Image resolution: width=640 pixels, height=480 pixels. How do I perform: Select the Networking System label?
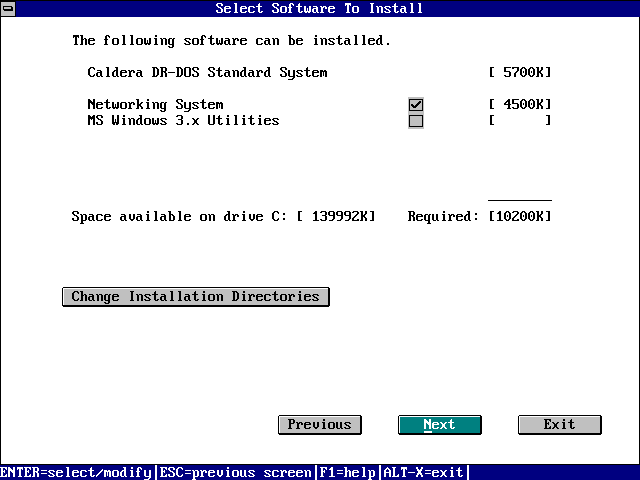click(x=155, y=105)
